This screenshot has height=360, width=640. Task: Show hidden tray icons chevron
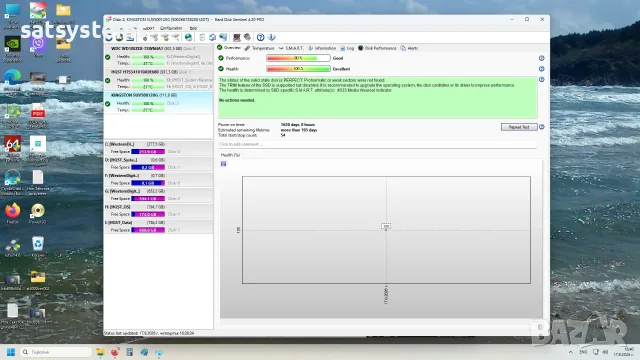coord(570,352)
